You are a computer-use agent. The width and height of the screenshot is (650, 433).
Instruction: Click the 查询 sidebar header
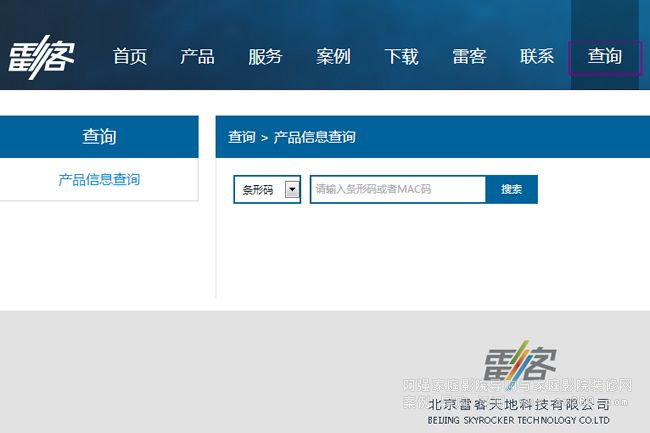click(x=99, y=137)
